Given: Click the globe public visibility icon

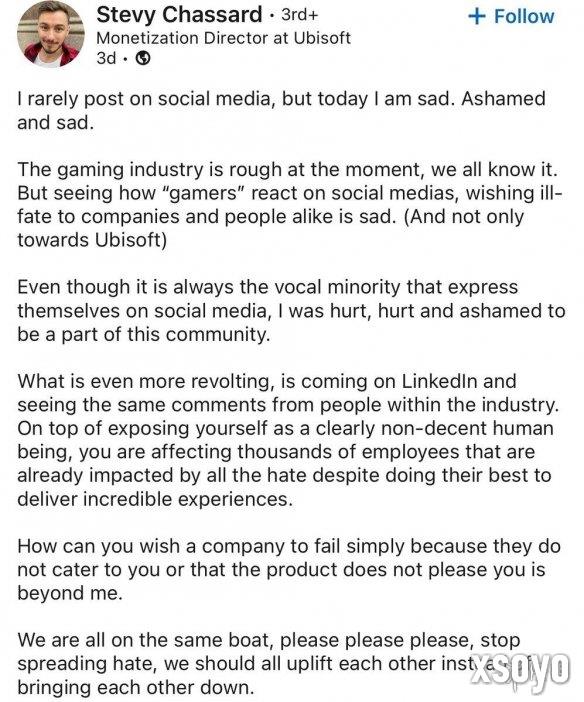Looking at the screenshot, I should click(143, 58).
